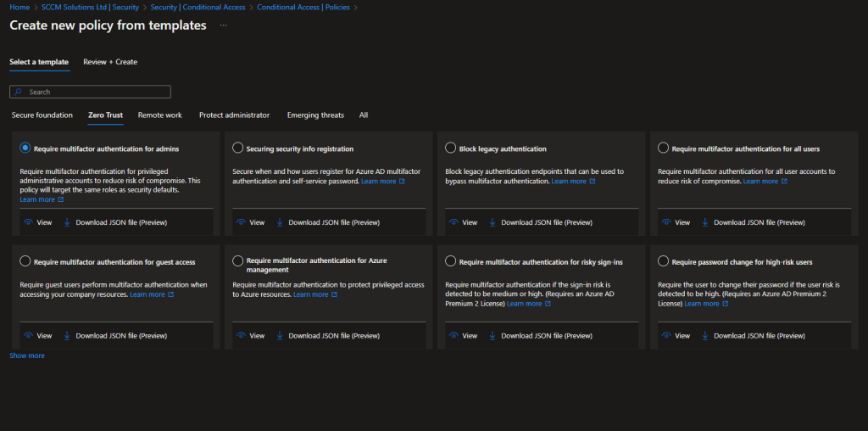Expand the list with Show more

pyautogui.click(x=27, y=355)
